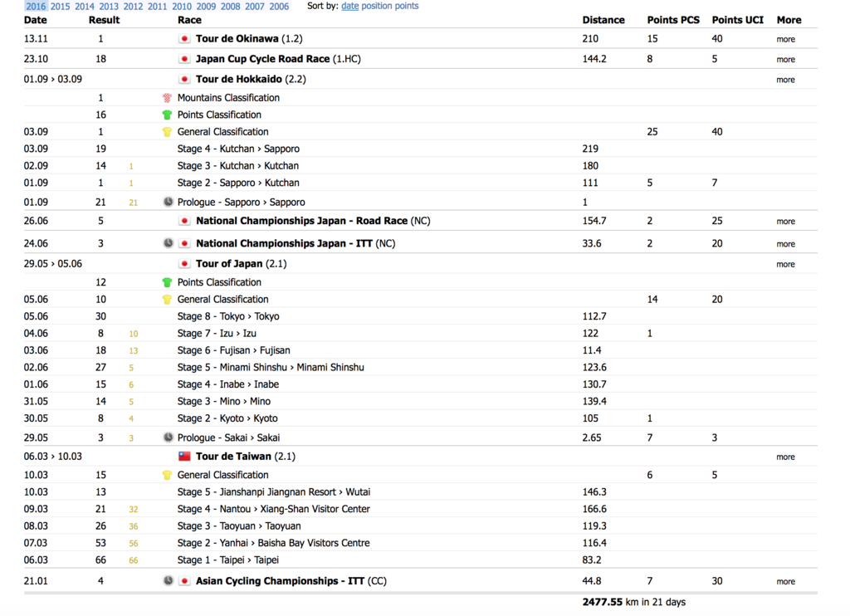Viewport: 850px width, 616px height.
Task: Switch to the 2011 season tab
Action: pos(157,6)
